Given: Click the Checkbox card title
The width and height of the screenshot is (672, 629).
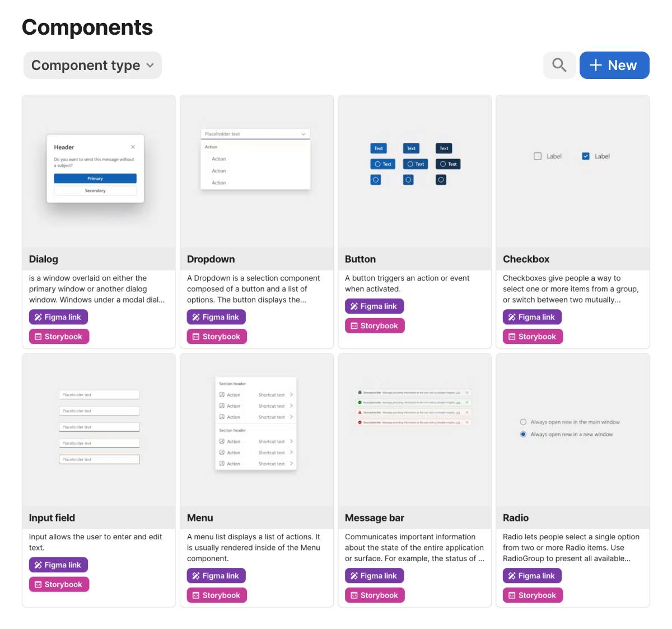Looking at the screenshot, I should tap(526, 259).
